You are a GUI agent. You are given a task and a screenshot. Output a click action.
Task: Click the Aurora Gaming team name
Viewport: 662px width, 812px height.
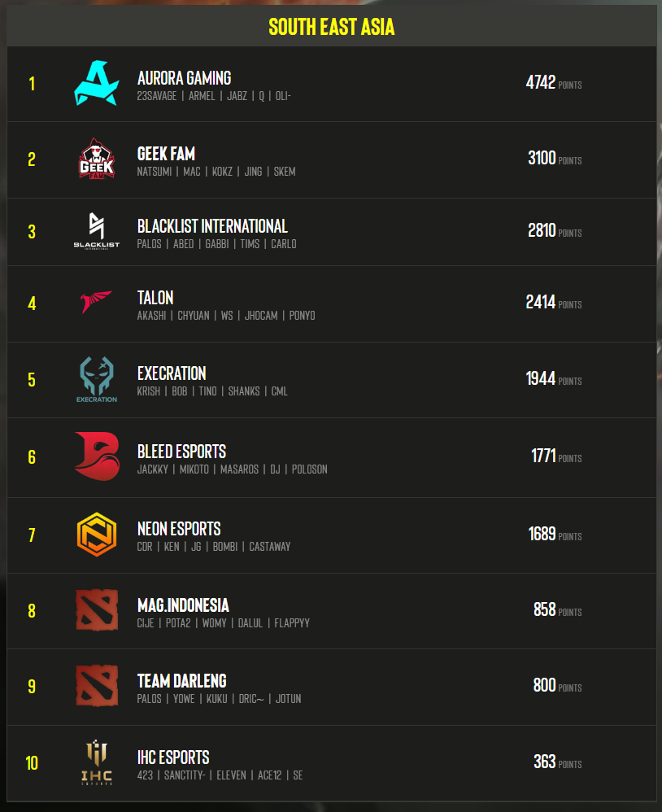click(x=185, y=78)
